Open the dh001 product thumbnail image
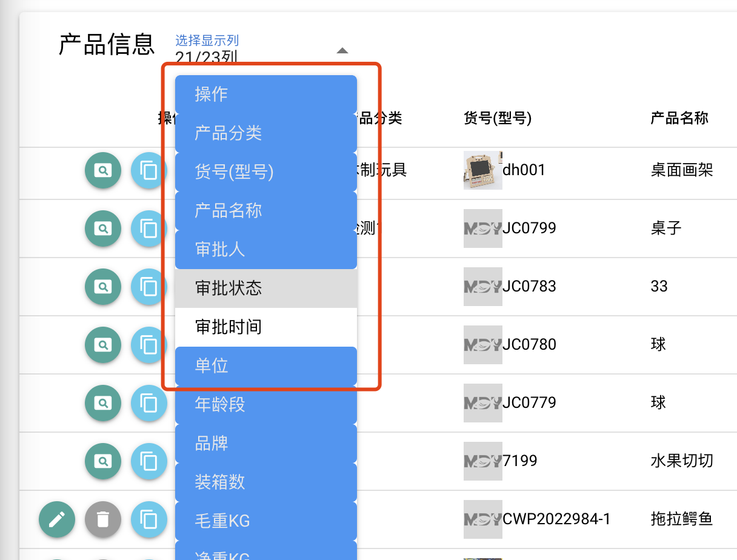This screenshot has height=560, width=737. click(483, 170)
